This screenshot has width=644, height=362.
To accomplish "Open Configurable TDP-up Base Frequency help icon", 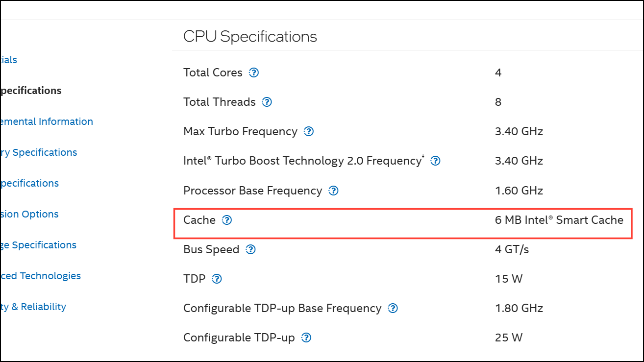I will pos(393,308).
